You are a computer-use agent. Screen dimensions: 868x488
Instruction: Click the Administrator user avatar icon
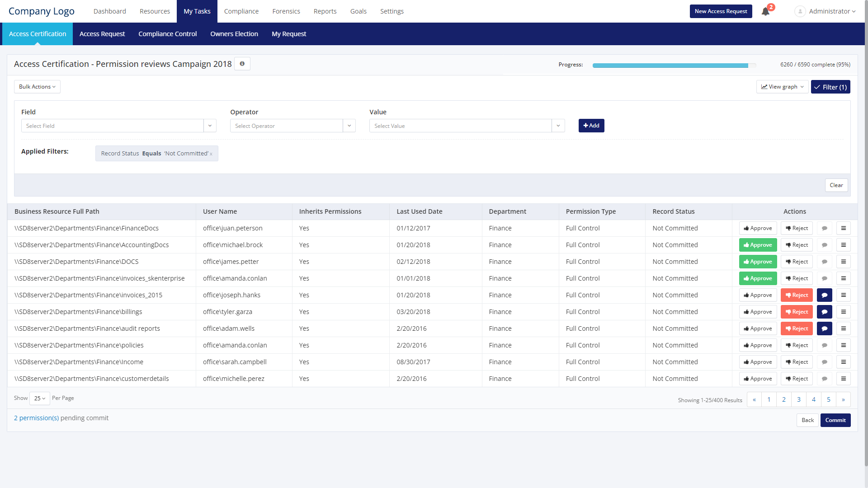coord(800,11)
